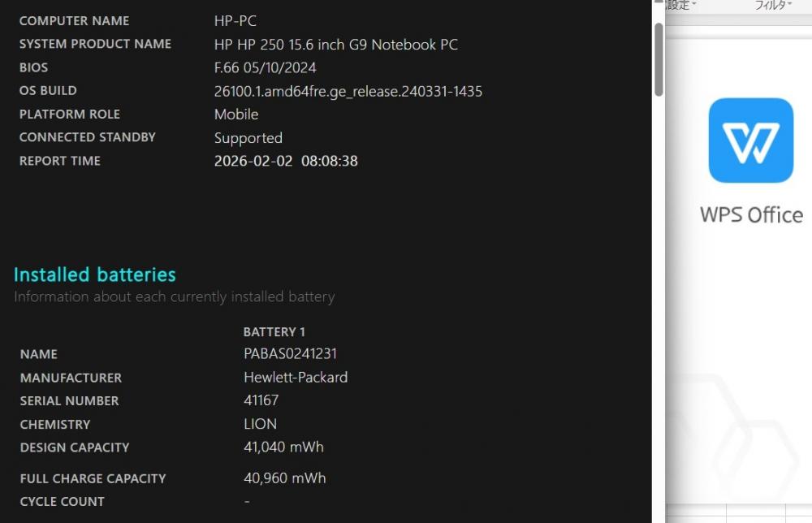Click the full charge capacity 40,960 mWh
This screenshot has width=812, height=523.
point(284,478)
